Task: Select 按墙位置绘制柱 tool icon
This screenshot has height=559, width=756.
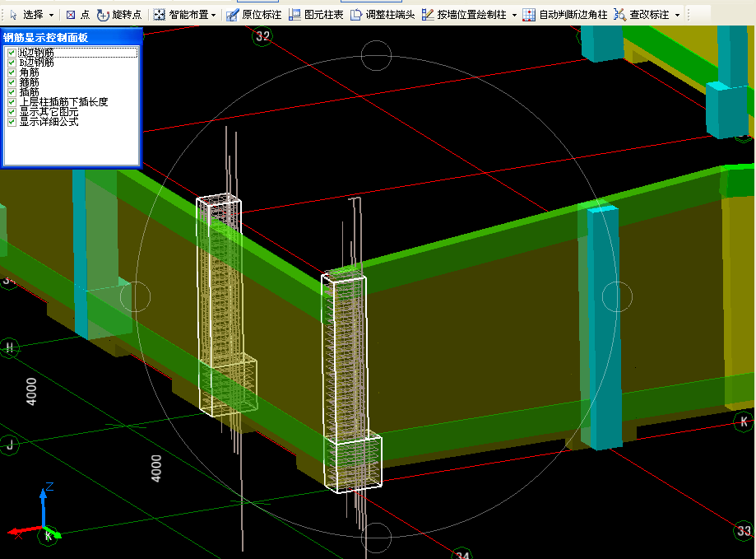Action: tap(427, 15)
